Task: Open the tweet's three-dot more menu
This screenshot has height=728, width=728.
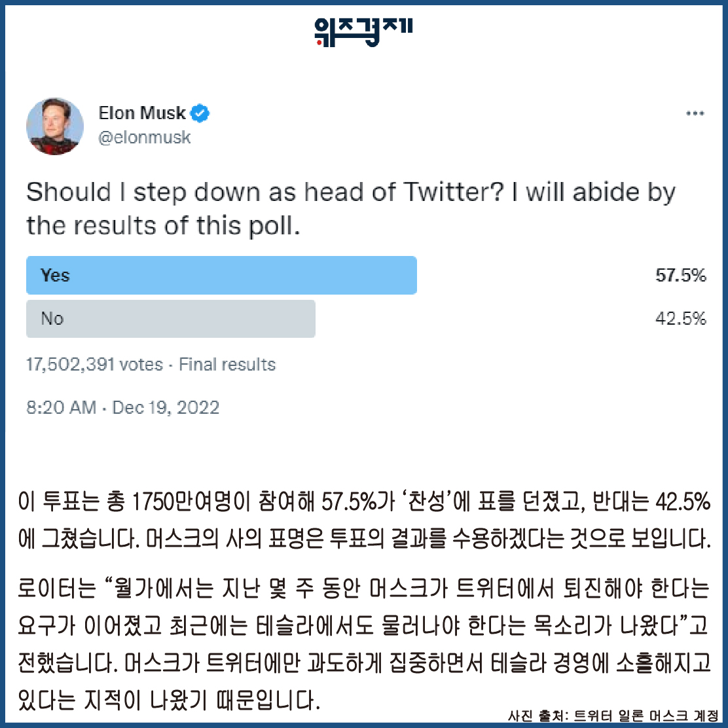Action: tap(695, 114)
